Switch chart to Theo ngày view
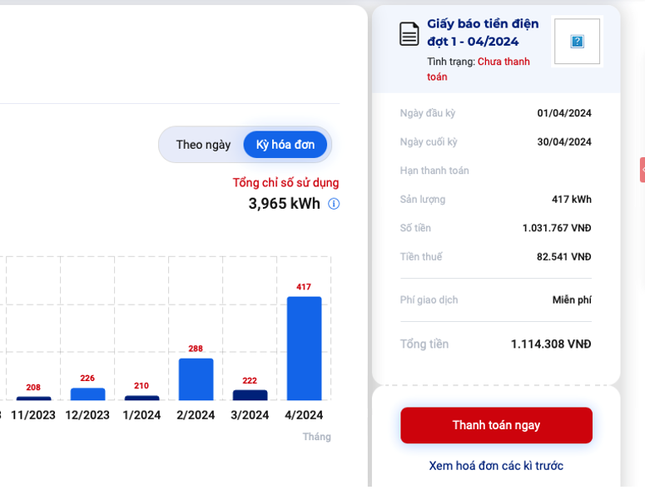645x490 pixels. [x=203, y=145]
